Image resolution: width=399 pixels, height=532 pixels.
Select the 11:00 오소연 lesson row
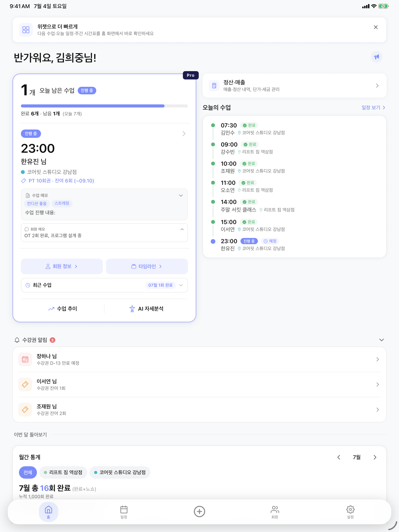click(x=294, y=186)
